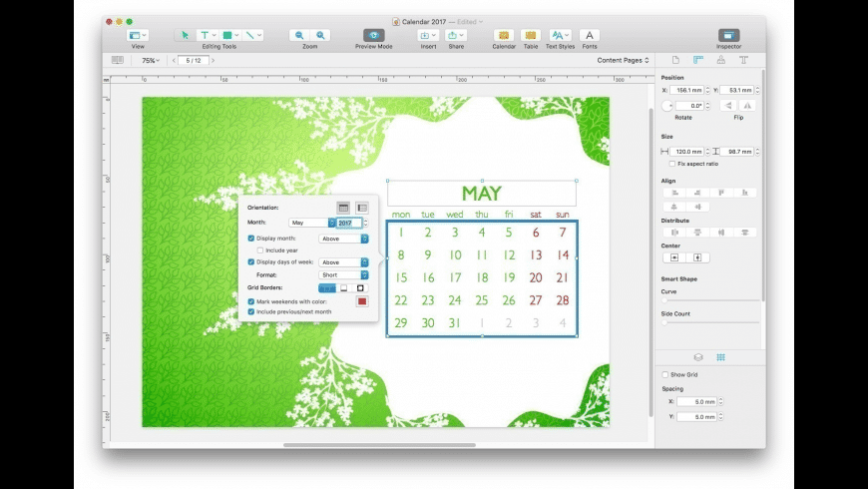Go to the previous page arrow

click(174, 60)
